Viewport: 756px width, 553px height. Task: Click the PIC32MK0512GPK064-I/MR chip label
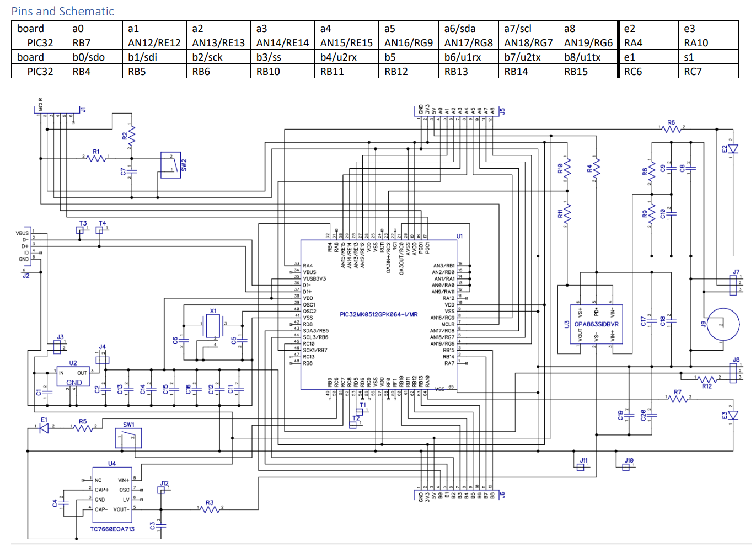coord(378,314)
